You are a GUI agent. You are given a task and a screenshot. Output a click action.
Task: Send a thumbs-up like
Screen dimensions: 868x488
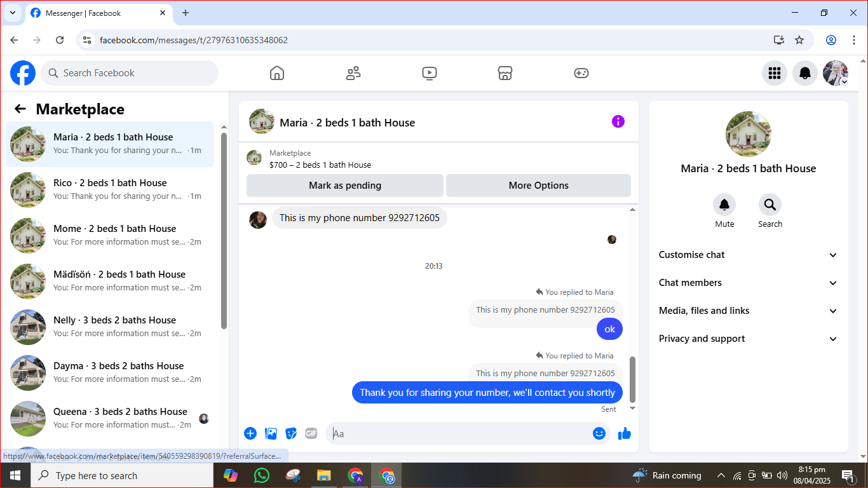625,433
